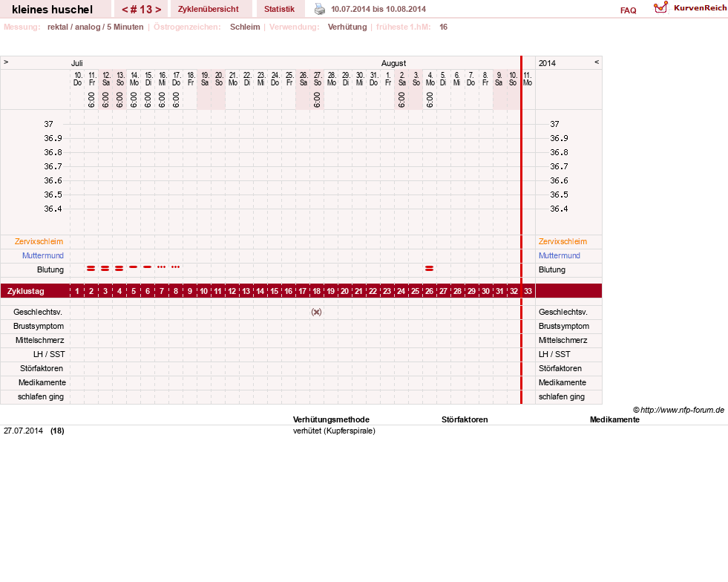Image resolution: width=728 pixels, height=582 pixels.
Task: Click the 10. Do date header in Juli
Action: [x=78, y=79]
